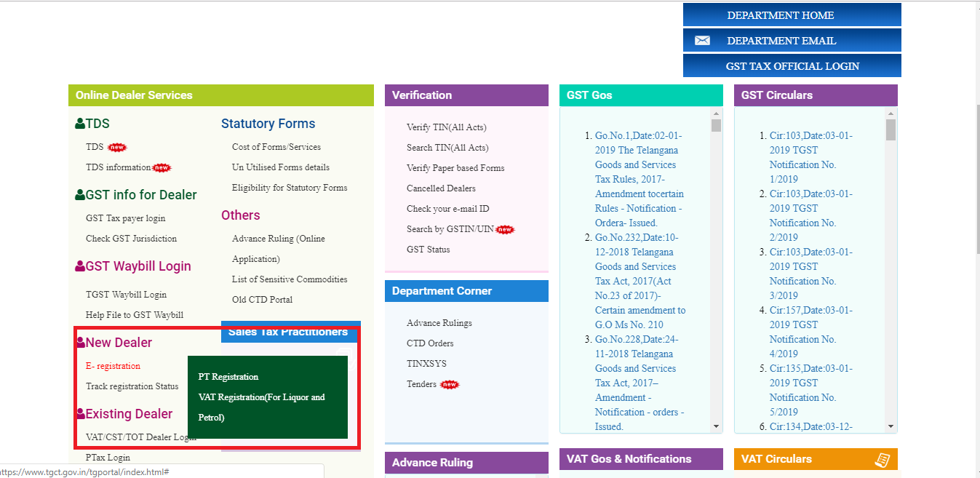Open Search TIN(All Acts) link
Viewport: 980px width, 478px height.
[x=447, y=148]
